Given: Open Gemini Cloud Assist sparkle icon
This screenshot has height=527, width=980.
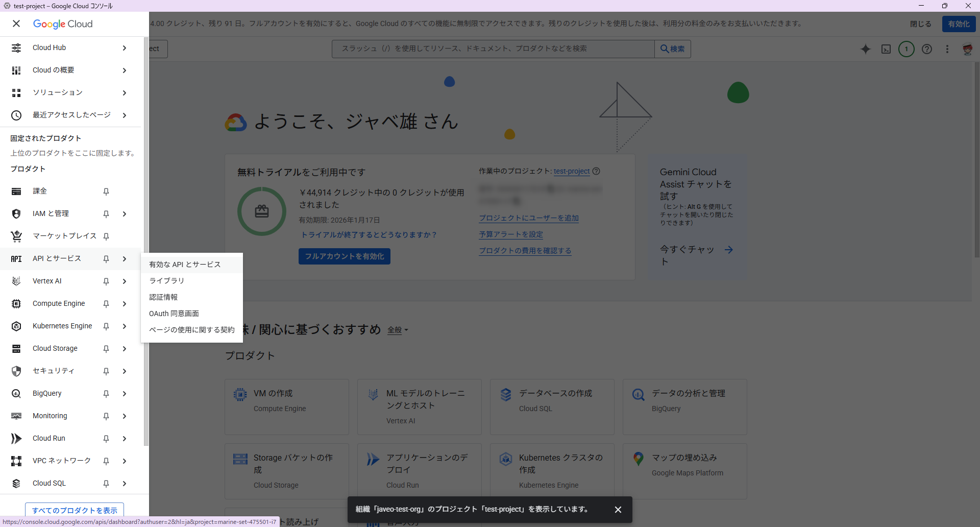Looking at the screenshot, I should coord(865,49).
